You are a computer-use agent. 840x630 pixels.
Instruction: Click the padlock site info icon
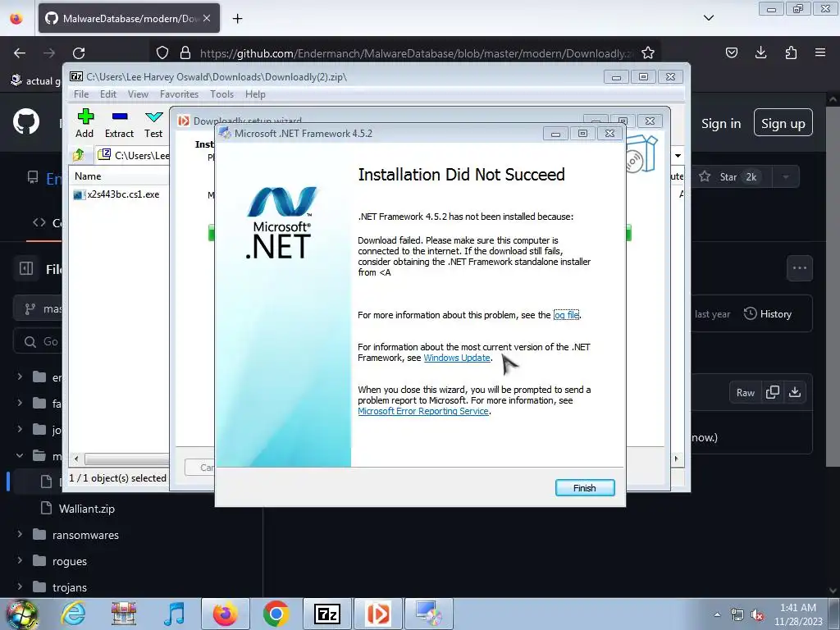coord(185,53)
